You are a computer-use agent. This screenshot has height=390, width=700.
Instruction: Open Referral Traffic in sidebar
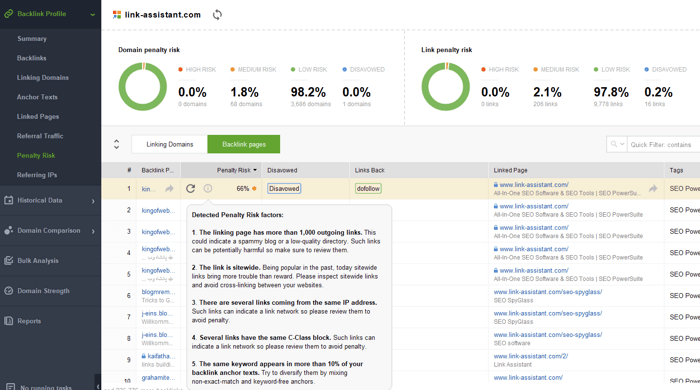(40, 136)
